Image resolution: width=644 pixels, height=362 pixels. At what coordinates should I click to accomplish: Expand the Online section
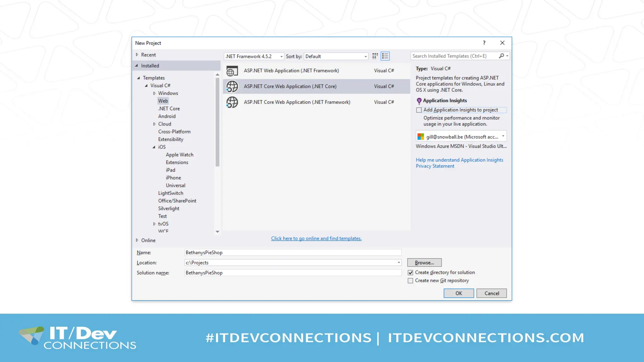pos(137,240)
